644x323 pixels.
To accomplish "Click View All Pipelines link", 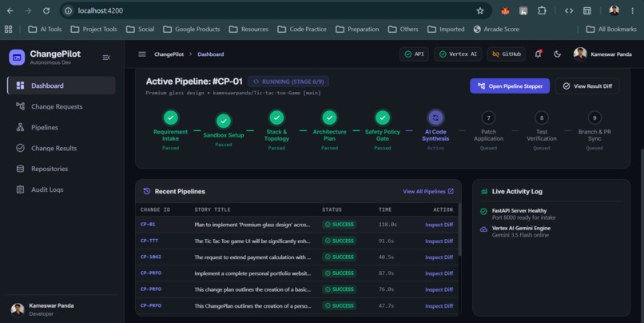I will click(428, 192).
